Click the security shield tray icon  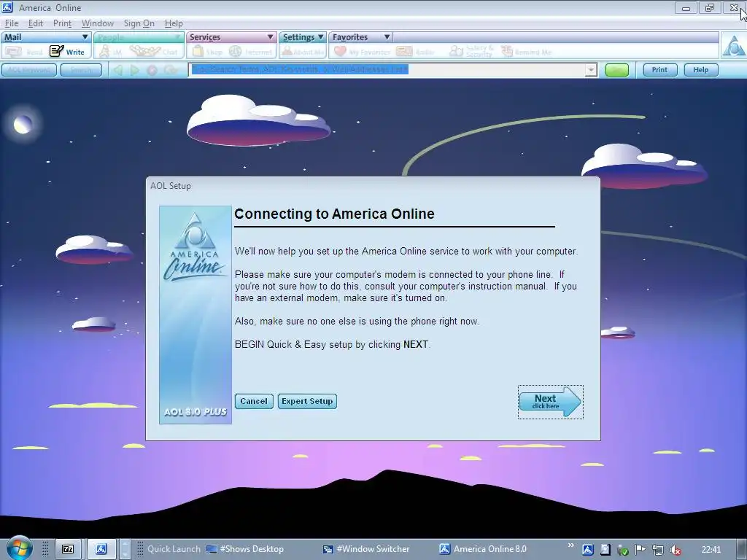[622, 550]
